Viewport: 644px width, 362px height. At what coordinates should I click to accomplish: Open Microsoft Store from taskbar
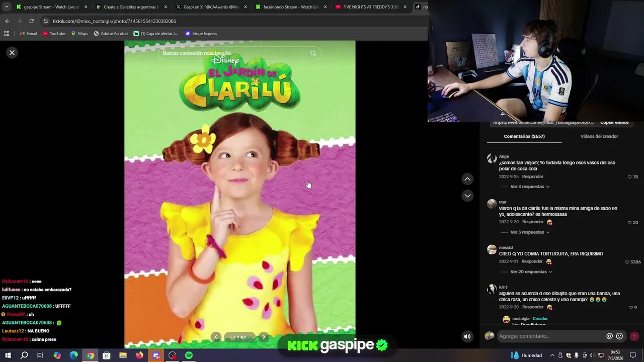pyautogui.click(x=106, y=355)
